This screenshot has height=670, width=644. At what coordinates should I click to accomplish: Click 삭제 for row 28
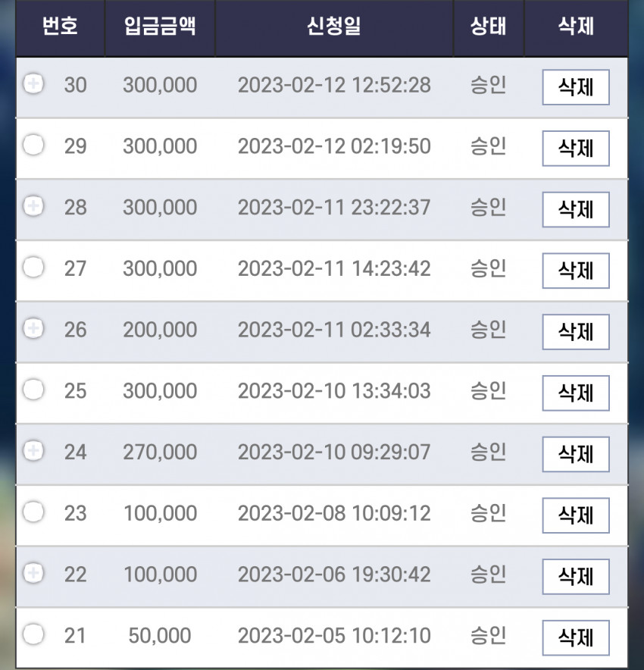pos(576,209)
